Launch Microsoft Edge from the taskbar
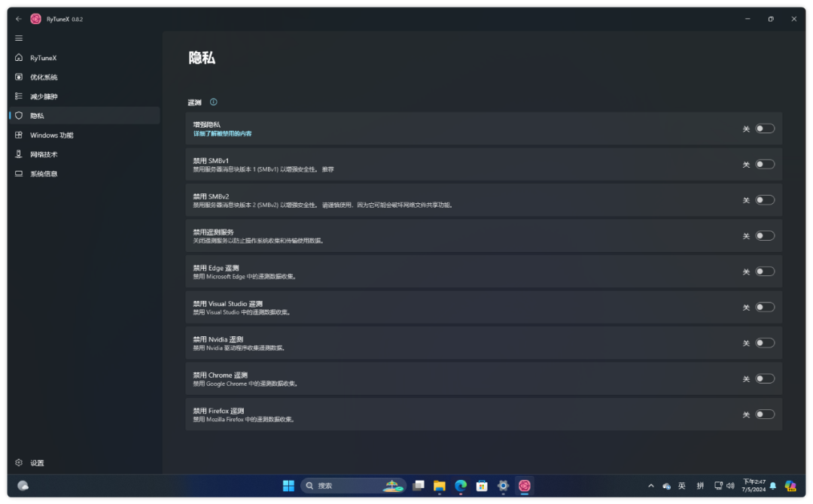Image resolution: width=813 pixels, height=504 pixels. click(461, 485)
